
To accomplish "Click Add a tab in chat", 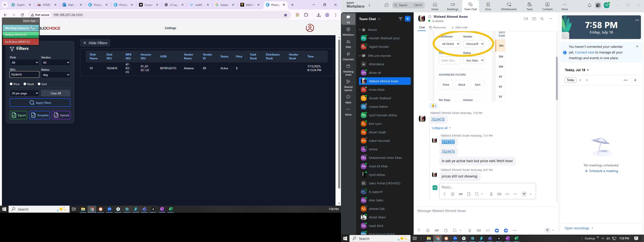I will point(459,27).
